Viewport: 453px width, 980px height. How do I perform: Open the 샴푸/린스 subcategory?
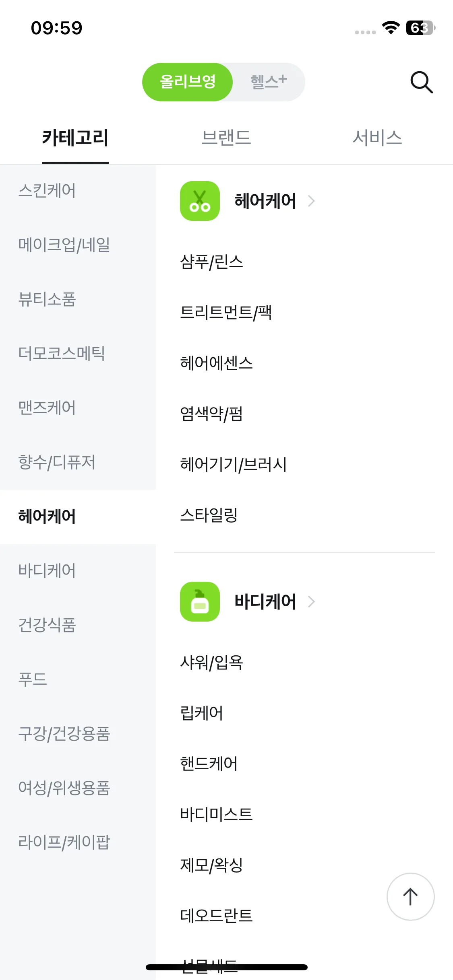coord(211,262)
